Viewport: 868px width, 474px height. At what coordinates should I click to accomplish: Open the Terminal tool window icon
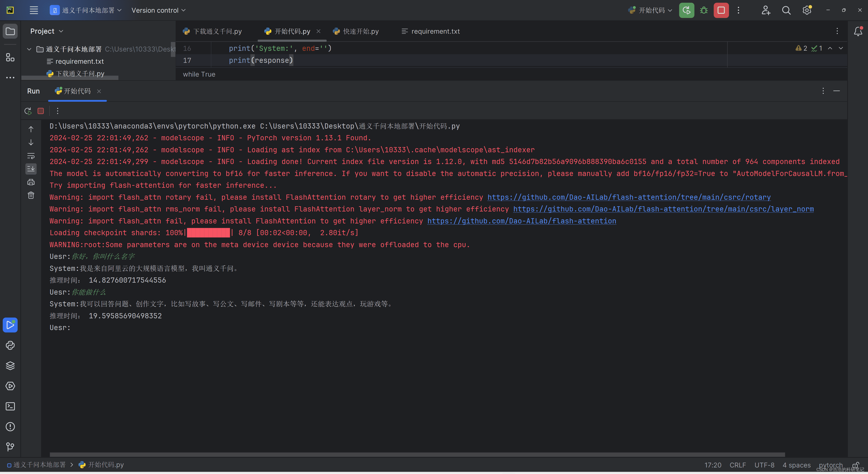click(10, 406)
